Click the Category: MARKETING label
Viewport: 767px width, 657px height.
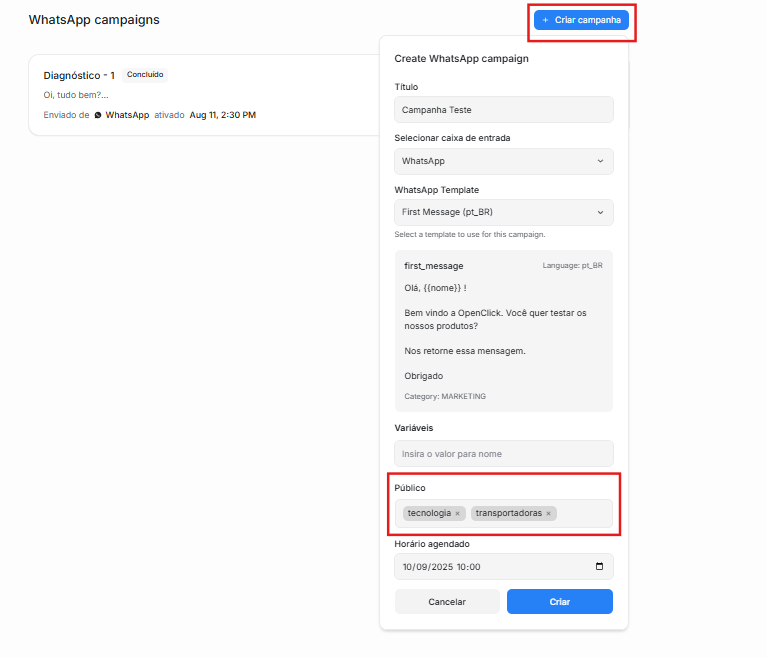[x=445, y=396]
